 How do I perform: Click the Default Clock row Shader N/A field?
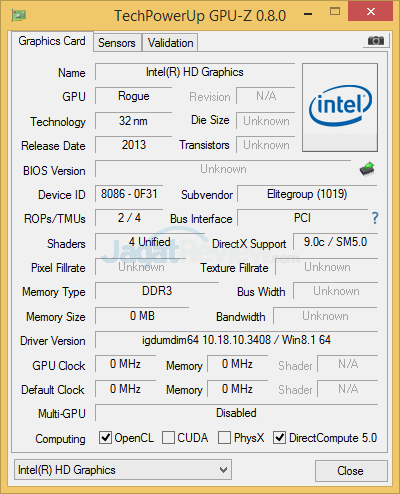pyautogui.click(x=348, y=389)
